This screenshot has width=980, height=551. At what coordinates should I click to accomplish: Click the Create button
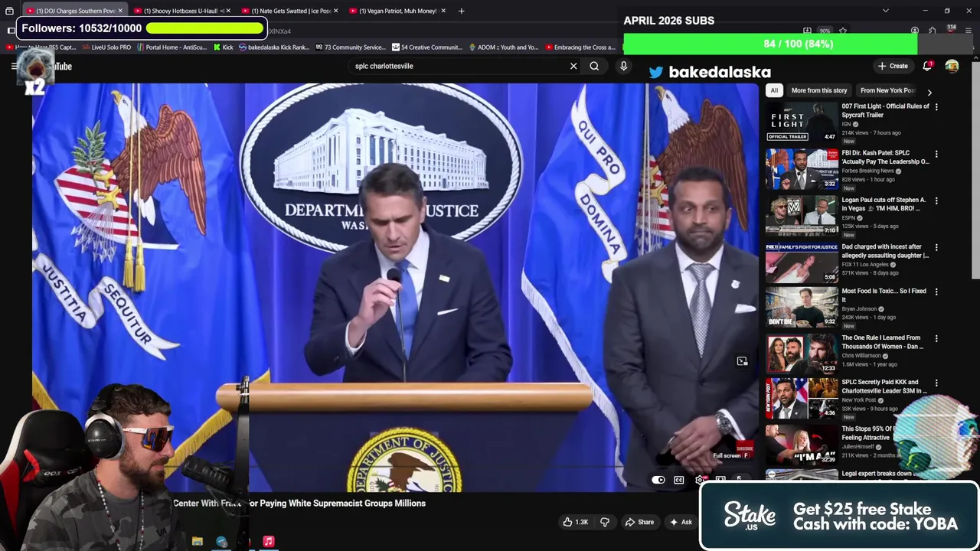[893, 66]
